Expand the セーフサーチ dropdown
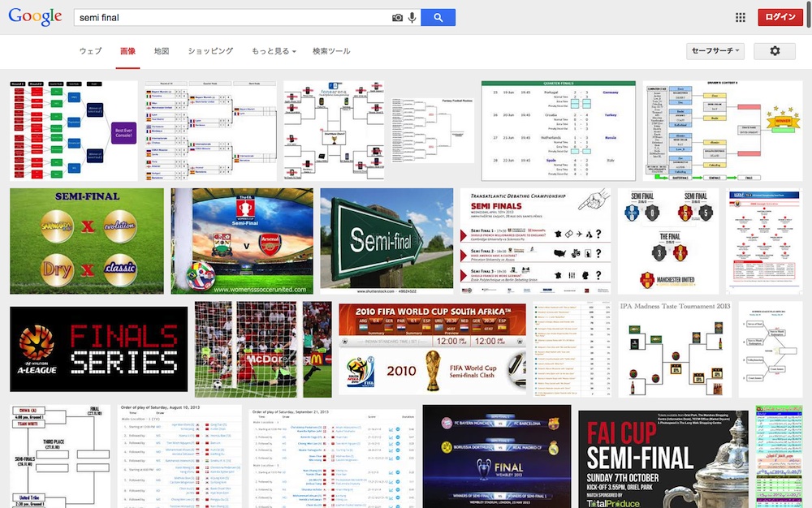Viewport: 812px width, 508px height. coord(715,51)
